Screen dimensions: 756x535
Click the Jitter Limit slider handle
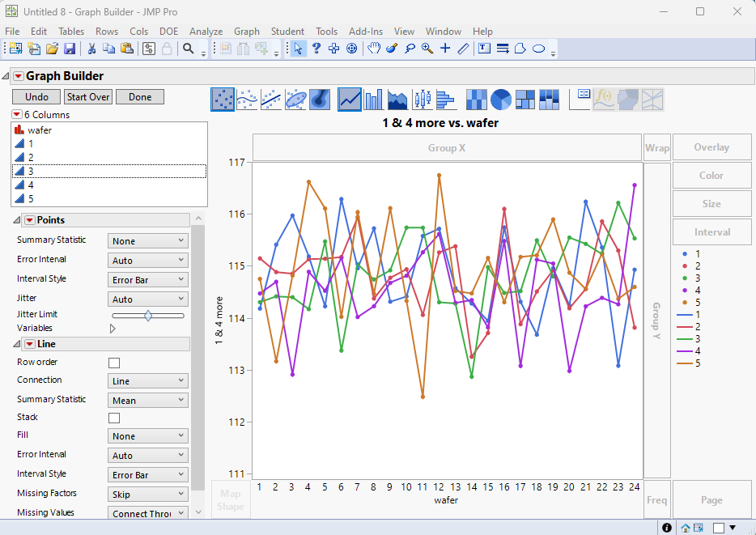point(148,316)
